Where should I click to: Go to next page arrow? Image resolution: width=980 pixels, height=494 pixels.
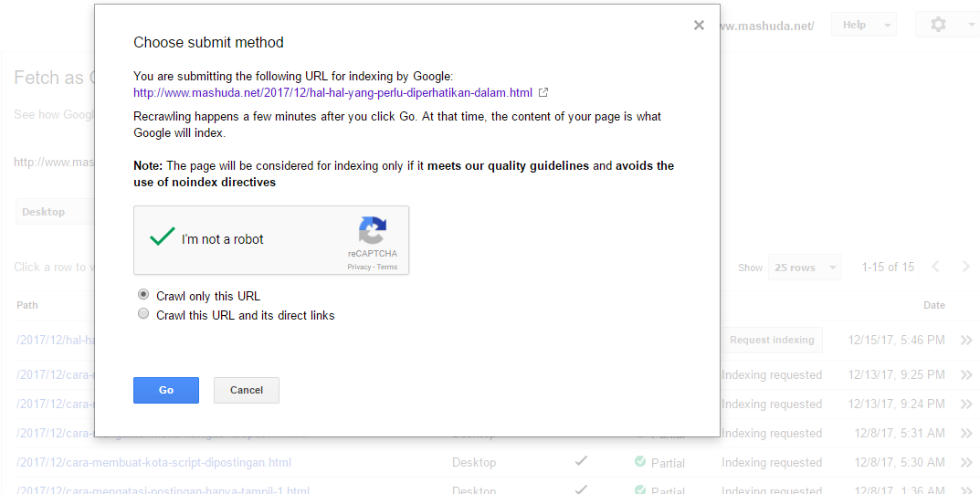[x=965, y=267]
